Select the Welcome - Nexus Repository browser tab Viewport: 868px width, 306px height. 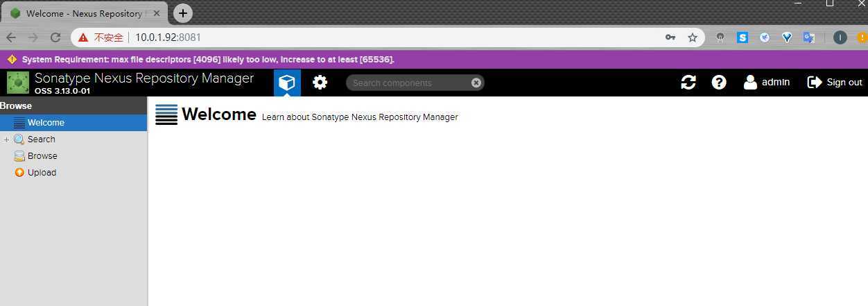(86, 13)
